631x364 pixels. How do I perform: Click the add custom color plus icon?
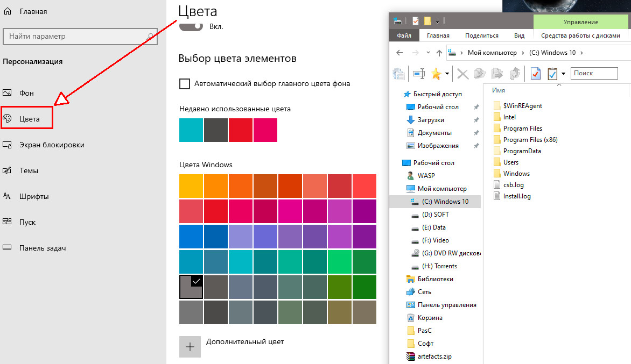190,347
